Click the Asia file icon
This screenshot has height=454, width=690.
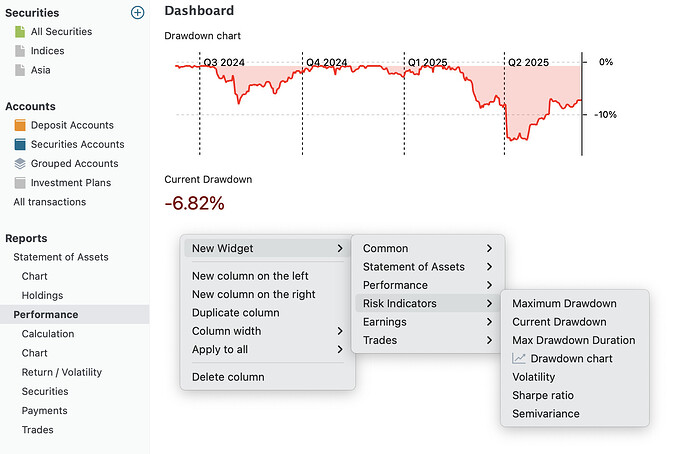[x=20, y=70]
